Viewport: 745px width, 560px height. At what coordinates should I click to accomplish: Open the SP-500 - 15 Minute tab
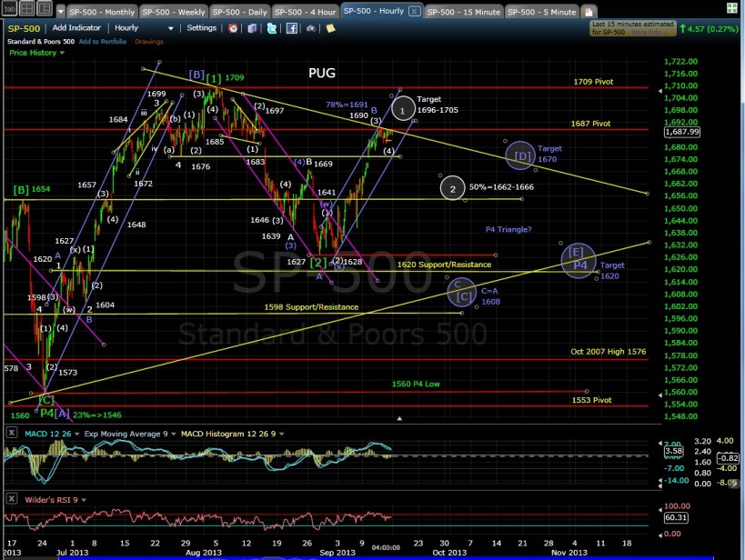click(x=463, y=12)
